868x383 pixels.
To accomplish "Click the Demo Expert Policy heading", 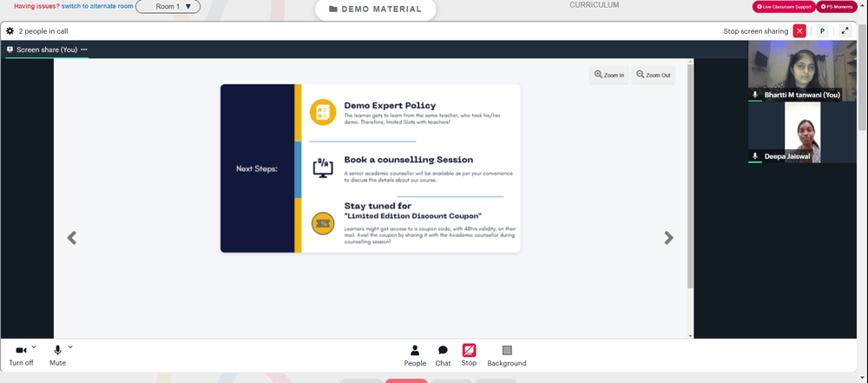I will 390,105.
